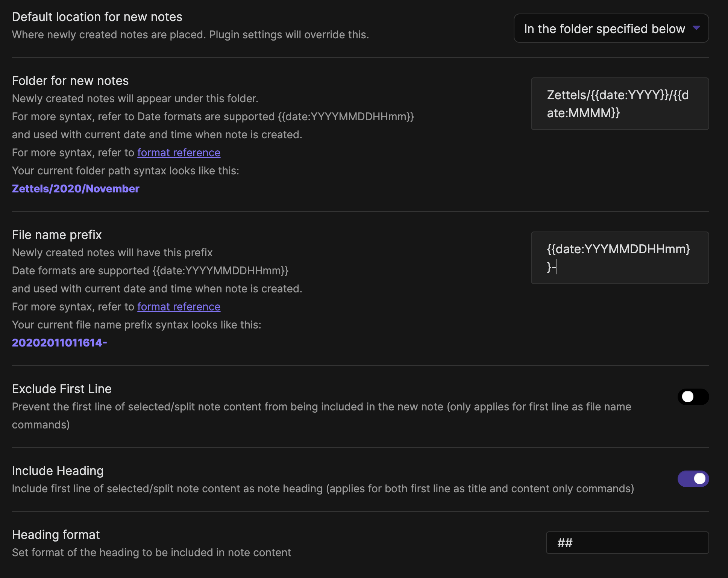This screenshot has width=728, height=578.
Task: Click the Exclude First Line description text
Action: [321, 407]
